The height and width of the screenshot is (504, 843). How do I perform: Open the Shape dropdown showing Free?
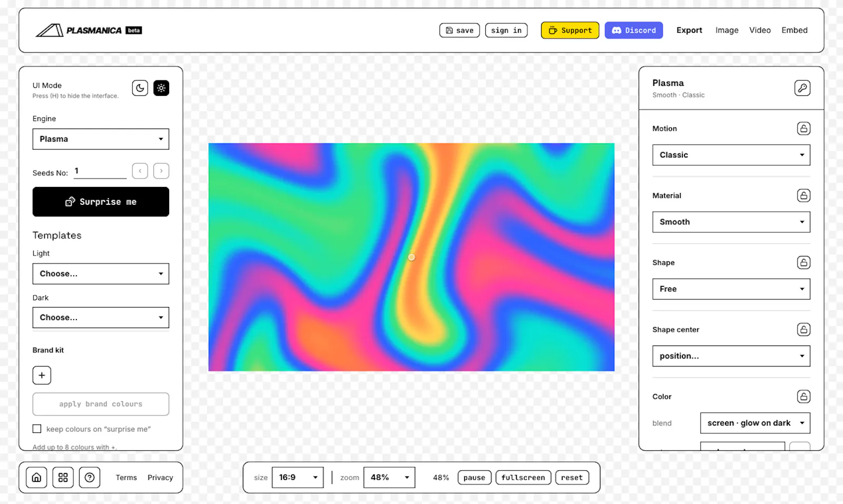coord(731,289)
